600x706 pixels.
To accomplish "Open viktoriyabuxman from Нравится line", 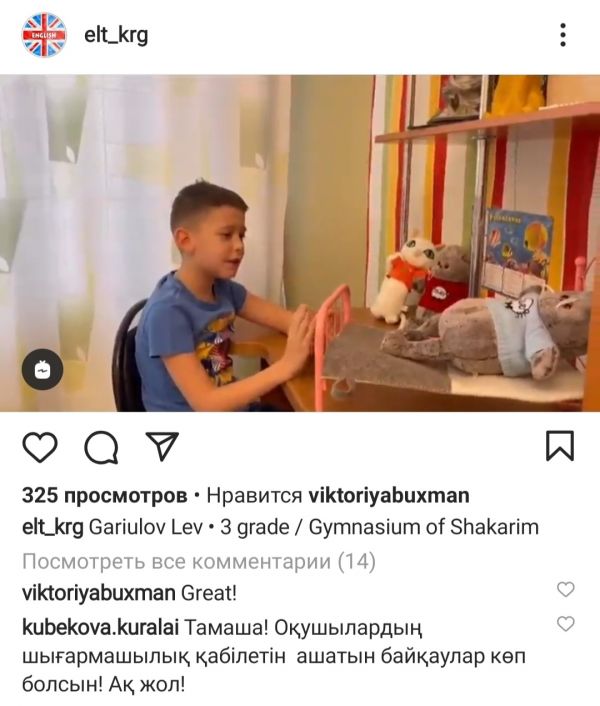I will coord(389,496).
